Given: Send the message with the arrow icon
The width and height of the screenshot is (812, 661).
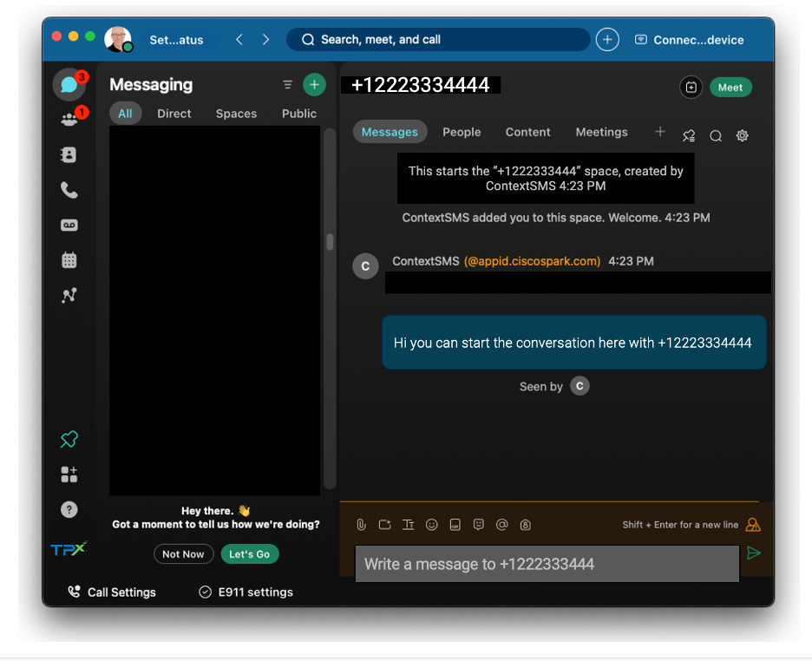Looking at the screenshot, I should 754,553.
